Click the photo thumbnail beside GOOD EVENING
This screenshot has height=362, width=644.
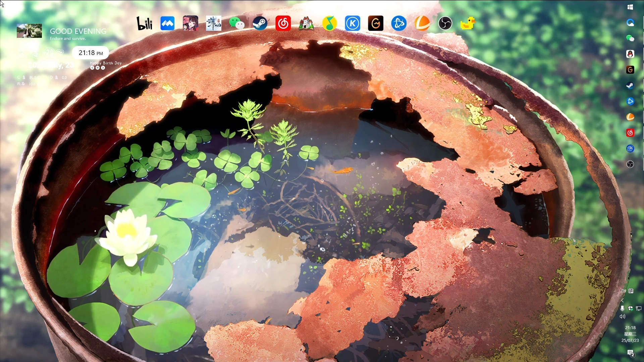pos(29,31)
